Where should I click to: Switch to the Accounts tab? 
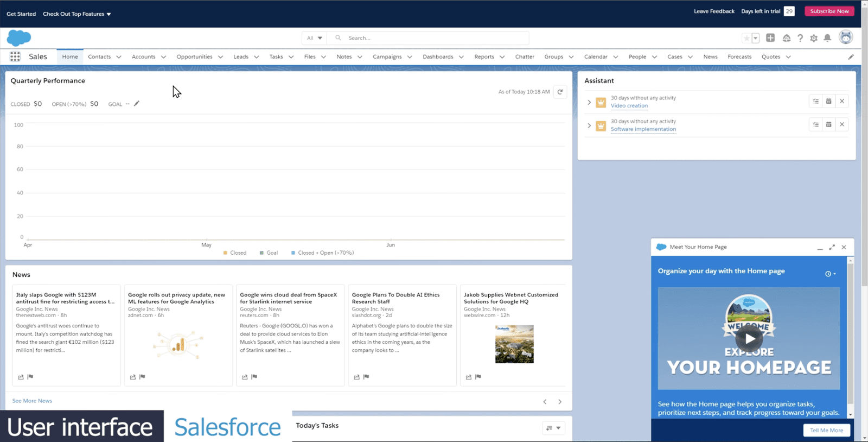point(143,56)
